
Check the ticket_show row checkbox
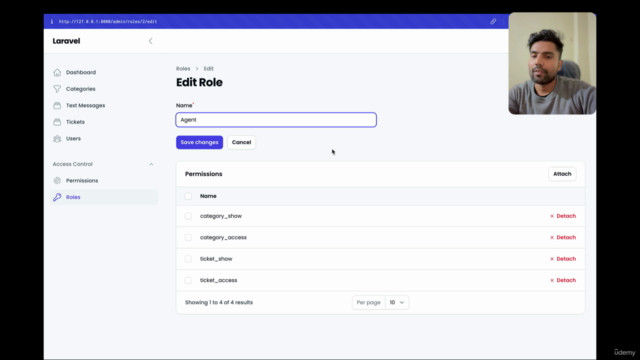coord(188,259)
